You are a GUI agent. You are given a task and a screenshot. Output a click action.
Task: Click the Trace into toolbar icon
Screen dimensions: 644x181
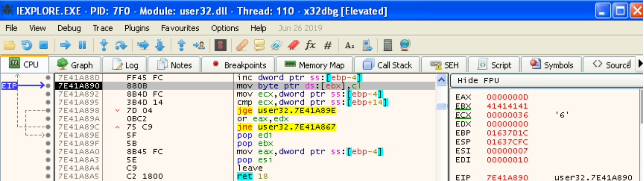143,45
